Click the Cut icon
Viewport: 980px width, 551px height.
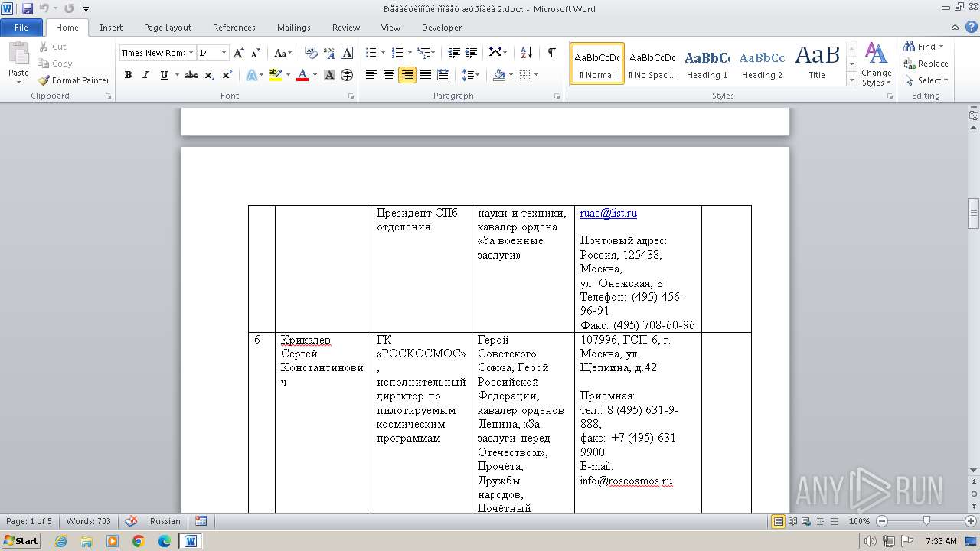52,47
